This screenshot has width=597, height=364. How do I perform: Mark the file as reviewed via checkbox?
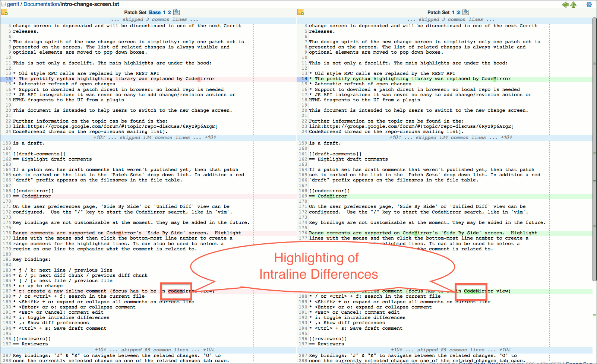point(3,3)
